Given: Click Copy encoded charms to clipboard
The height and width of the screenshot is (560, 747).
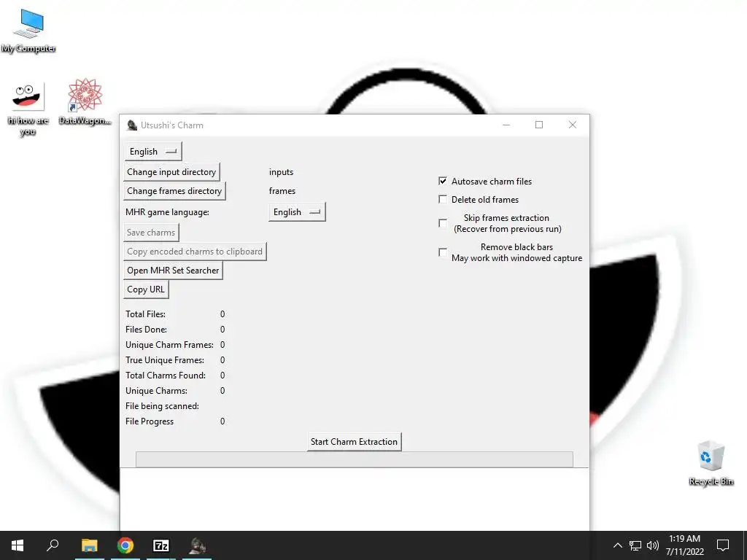Looking at the screenshot, I should point(194,252).
